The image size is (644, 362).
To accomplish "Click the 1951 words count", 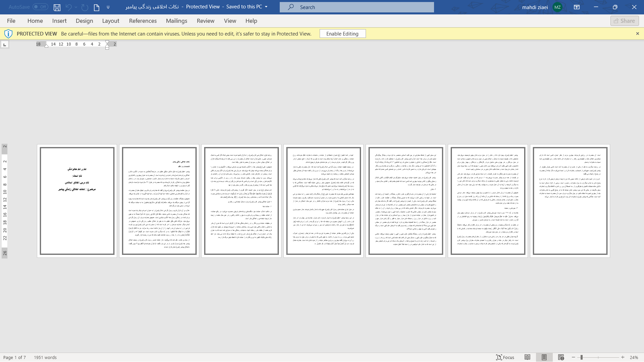I will (45, 357).
